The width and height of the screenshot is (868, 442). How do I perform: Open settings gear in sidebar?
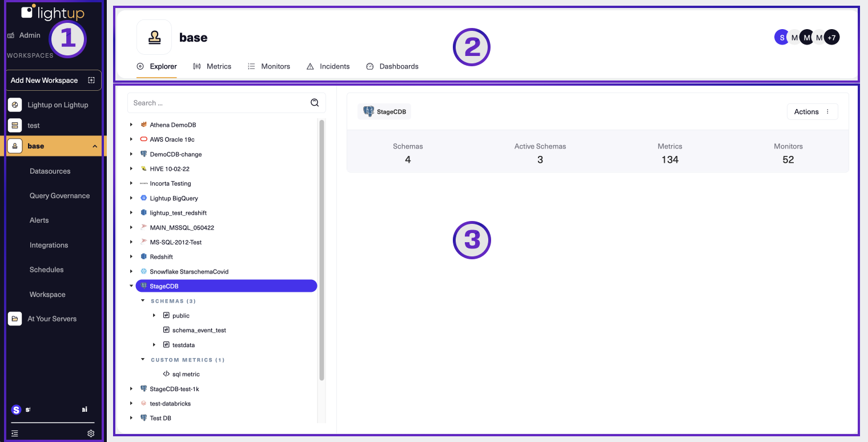91,433
